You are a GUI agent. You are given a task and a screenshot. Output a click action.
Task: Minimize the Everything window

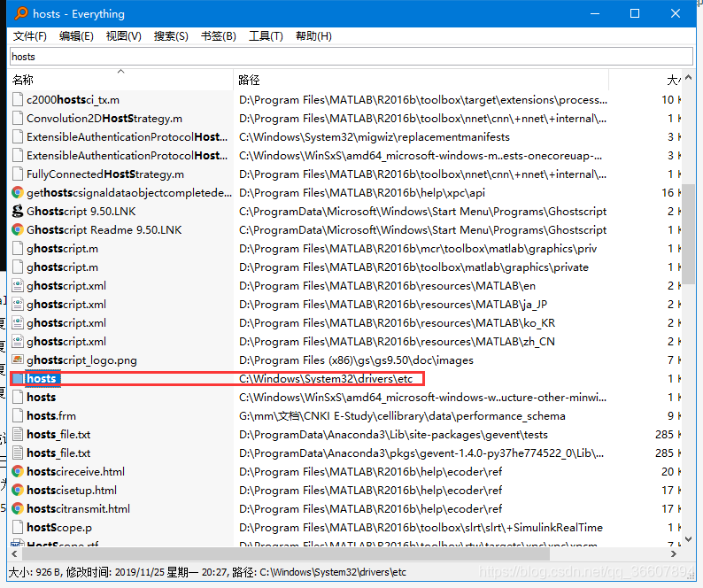coord(595,13)
